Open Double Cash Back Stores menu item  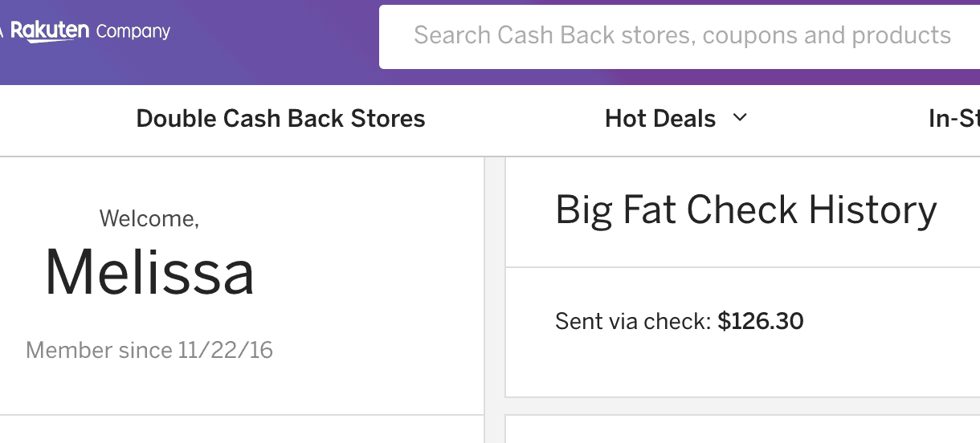point(280,119)
